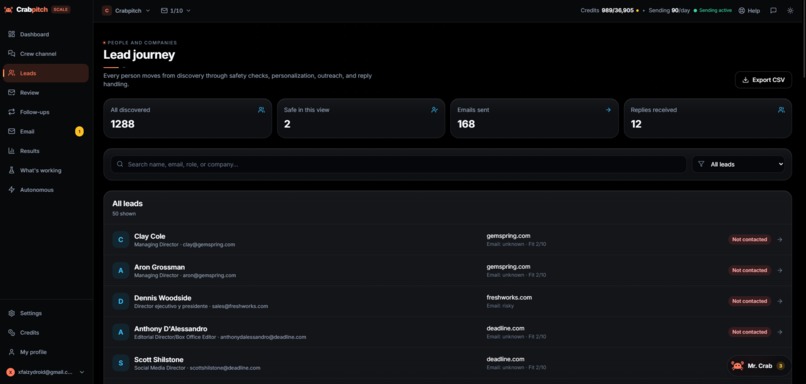Click the Sending 90/day label
The height and width of the screenshot is (384, 806).
point(669,10)
